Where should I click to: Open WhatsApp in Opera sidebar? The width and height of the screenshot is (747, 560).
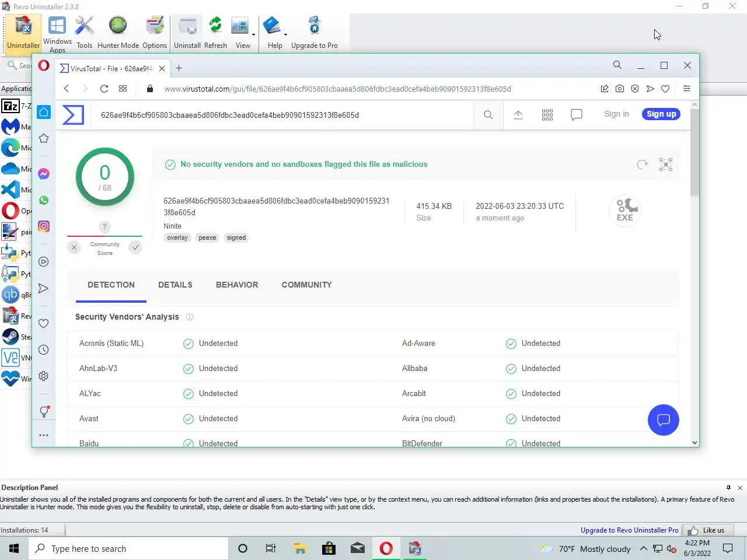point(44,200)
